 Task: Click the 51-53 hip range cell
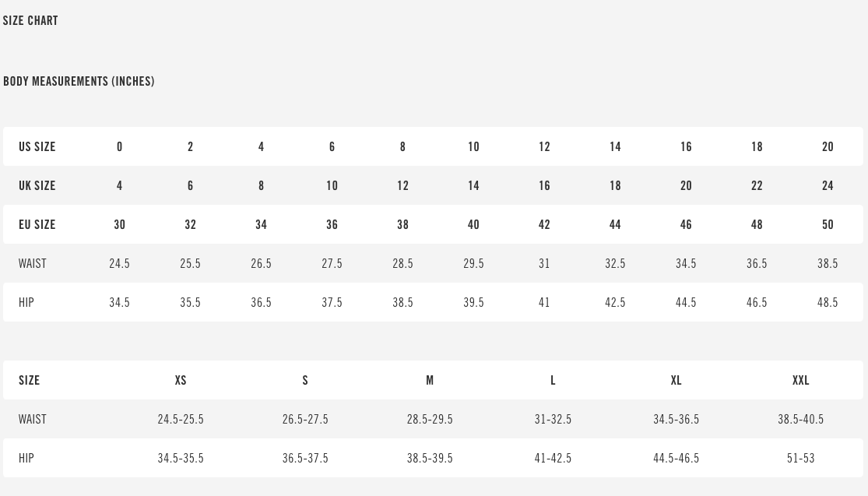pyautogui.click(x=800, y=458)
